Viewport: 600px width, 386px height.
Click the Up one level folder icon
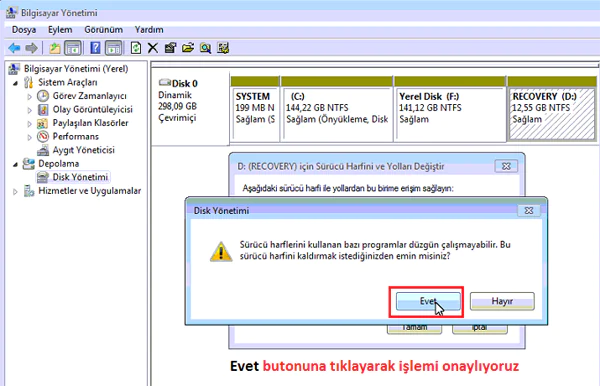pos(55,48)
